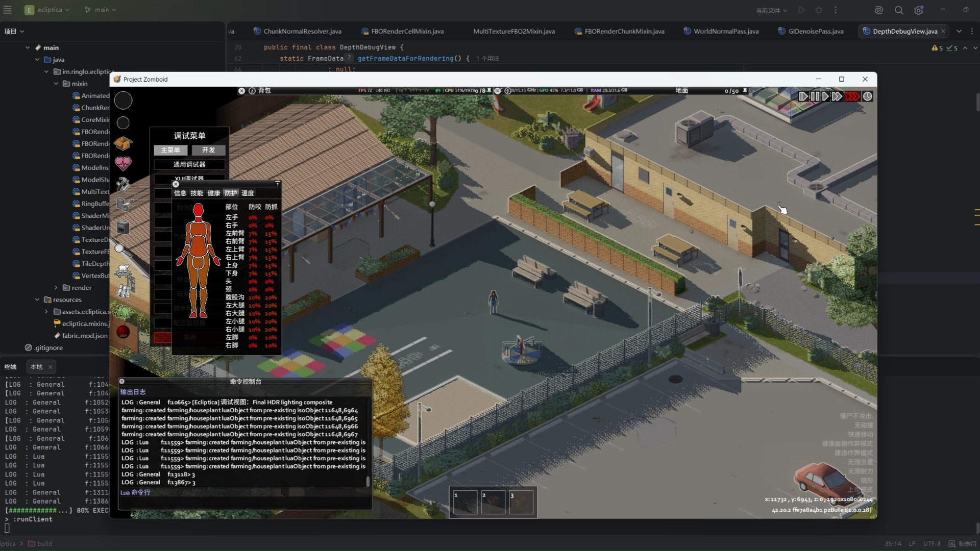Collapse the java folder in project tree
This screenshot has height=551, width=980.
coord(37,60)
